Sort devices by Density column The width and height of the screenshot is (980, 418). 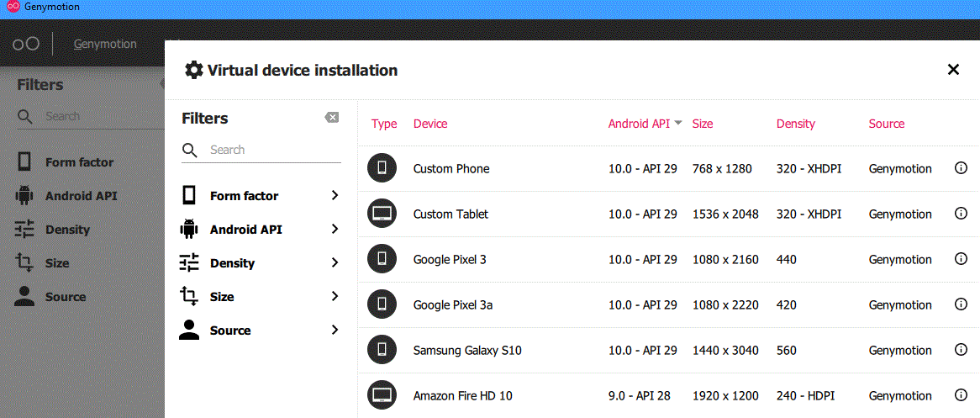(x=796, y=124)
